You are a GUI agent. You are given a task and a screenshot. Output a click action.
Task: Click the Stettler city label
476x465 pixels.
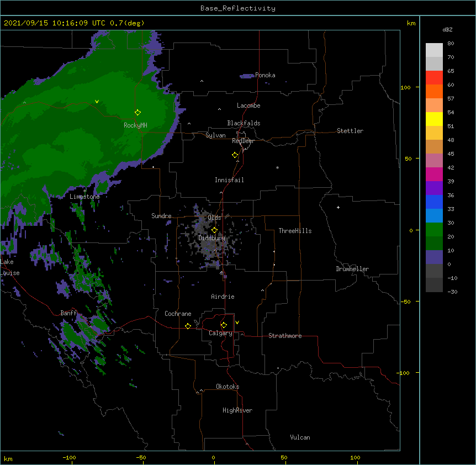(x=350, y=131)
